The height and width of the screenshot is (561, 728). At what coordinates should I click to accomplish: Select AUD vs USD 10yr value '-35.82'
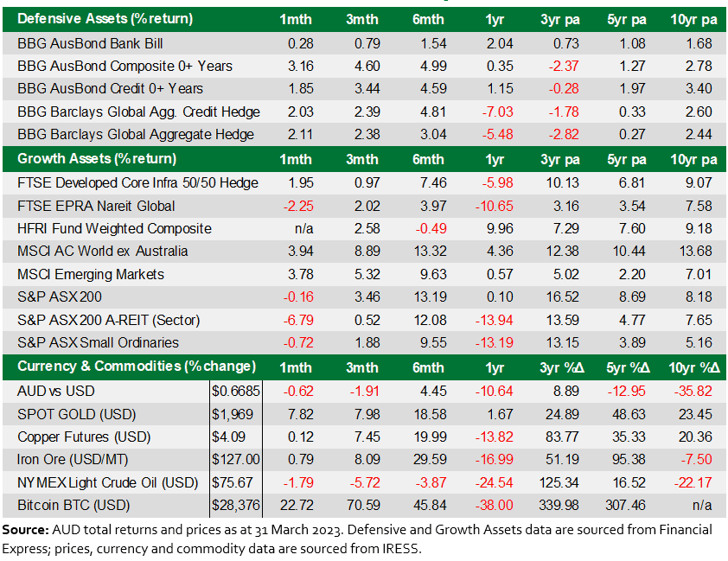click(x=693, y=392)
